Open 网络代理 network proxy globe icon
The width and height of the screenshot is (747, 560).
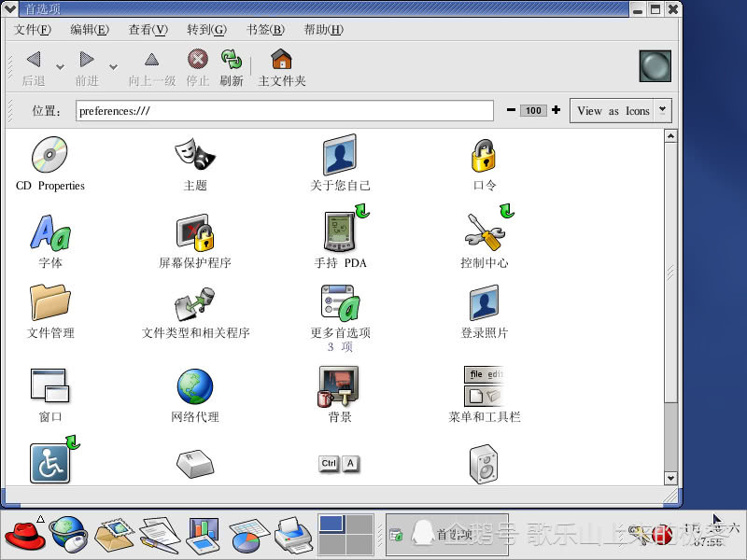coord(195,386)
